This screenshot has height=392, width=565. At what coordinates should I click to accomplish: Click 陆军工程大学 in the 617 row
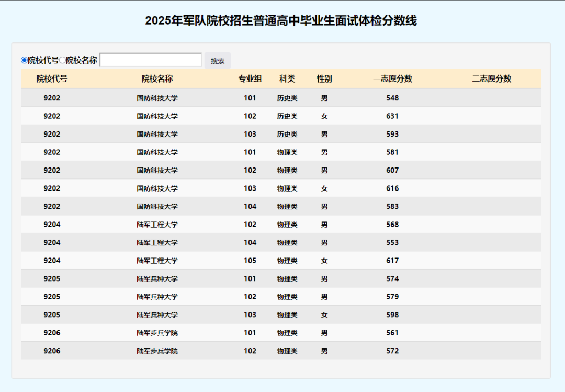click(x=157, y=260)
